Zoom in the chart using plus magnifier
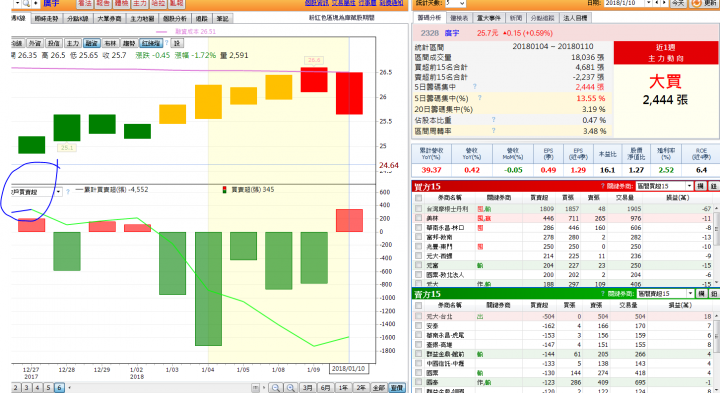Image resolution: width=720 pixels, height=393 pixels. (x=291, y=388)
